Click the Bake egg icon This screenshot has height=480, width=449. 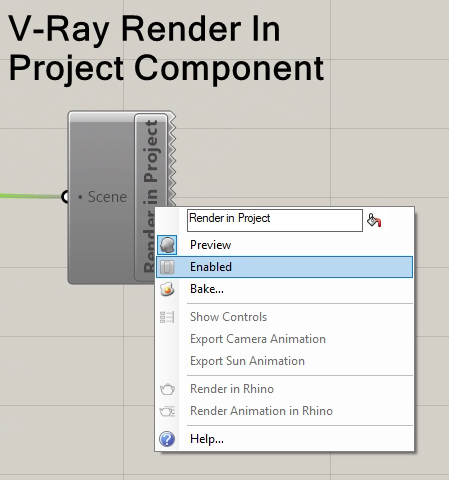(167, 289)
